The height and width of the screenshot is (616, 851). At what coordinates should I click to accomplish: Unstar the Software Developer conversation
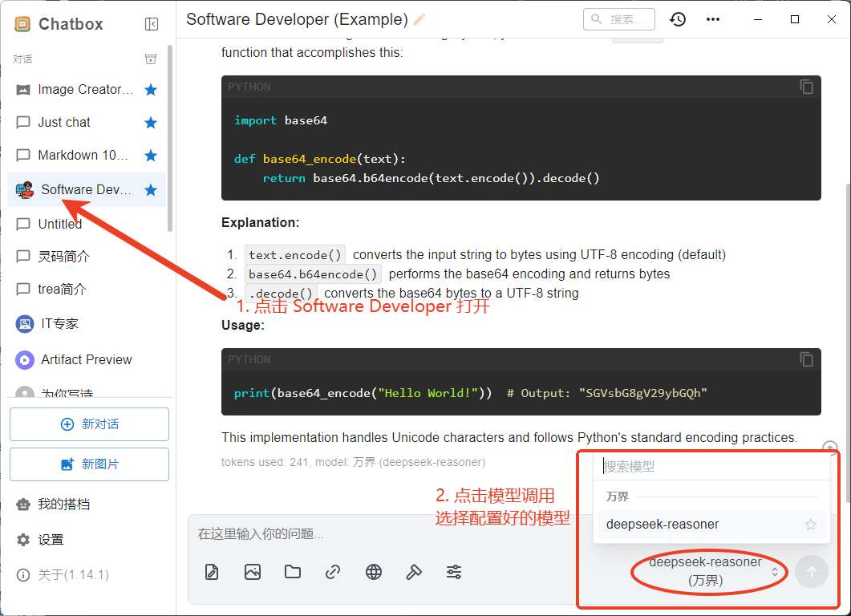(150, 190)
